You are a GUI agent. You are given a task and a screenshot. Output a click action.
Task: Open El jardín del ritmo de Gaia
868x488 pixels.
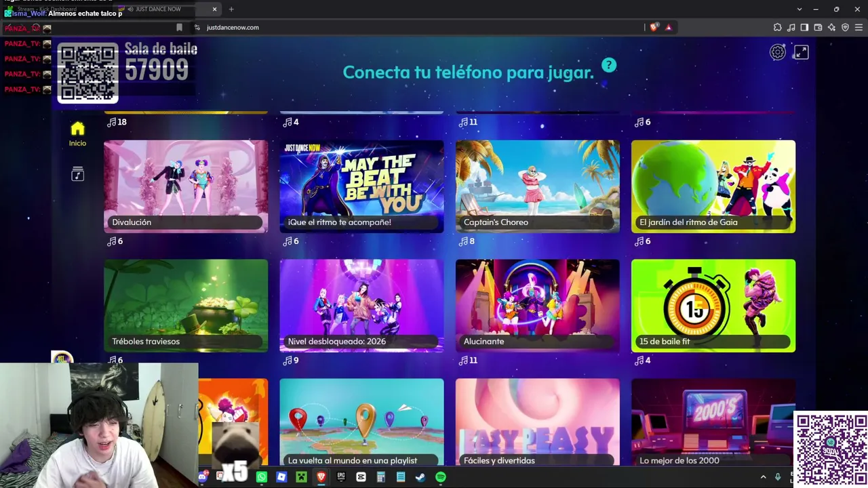(713, 186)
